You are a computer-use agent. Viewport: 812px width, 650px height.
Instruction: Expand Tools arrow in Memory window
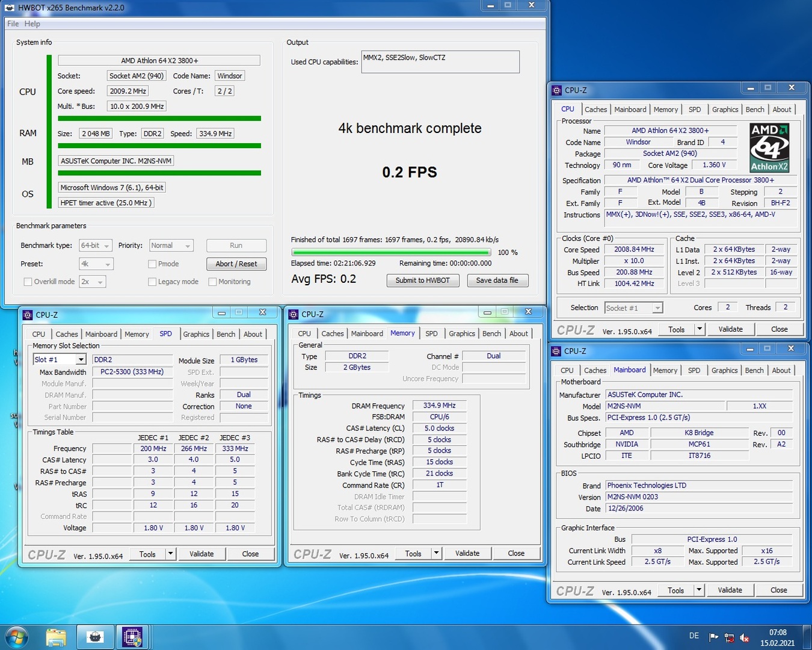pos(436,553)
